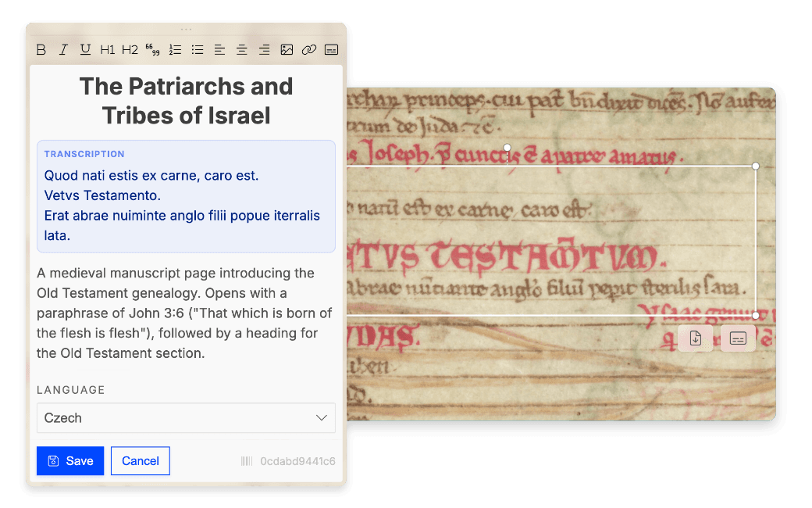Screen dimensions: 812x508
Task: Cancel editing the entry
Action: coord(140,460)
